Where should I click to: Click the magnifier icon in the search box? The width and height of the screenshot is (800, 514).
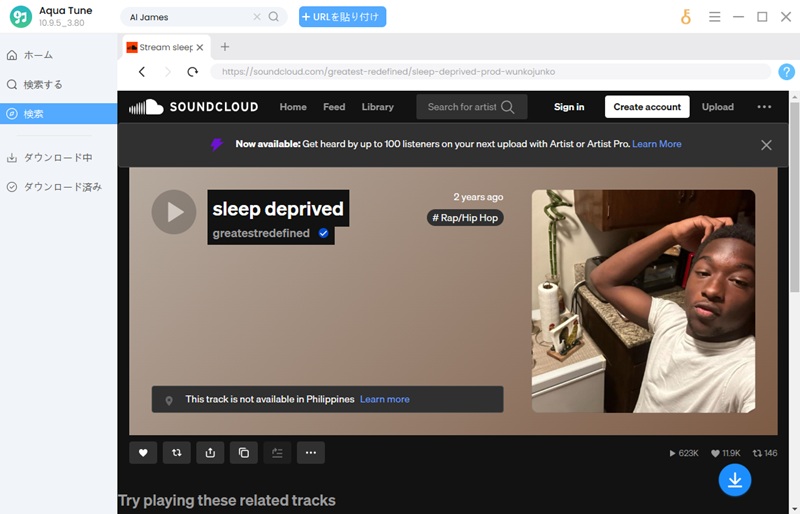pos(273,17)
